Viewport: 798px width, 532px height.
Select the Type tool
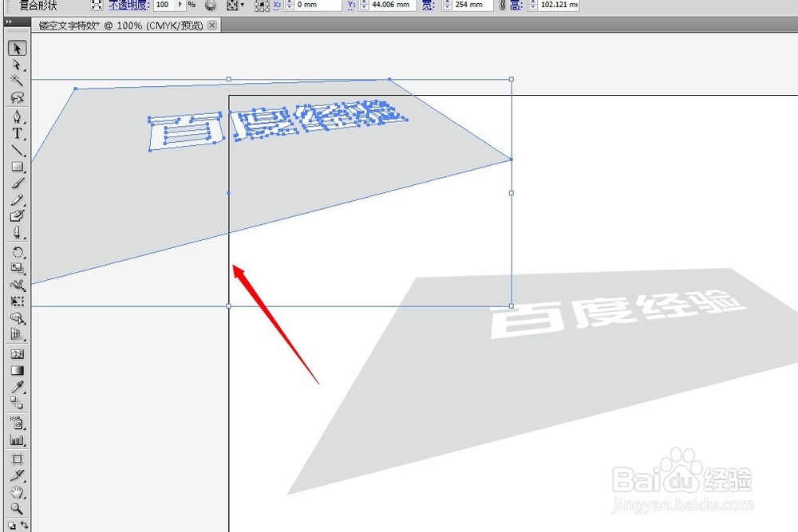tap(18, 134)
